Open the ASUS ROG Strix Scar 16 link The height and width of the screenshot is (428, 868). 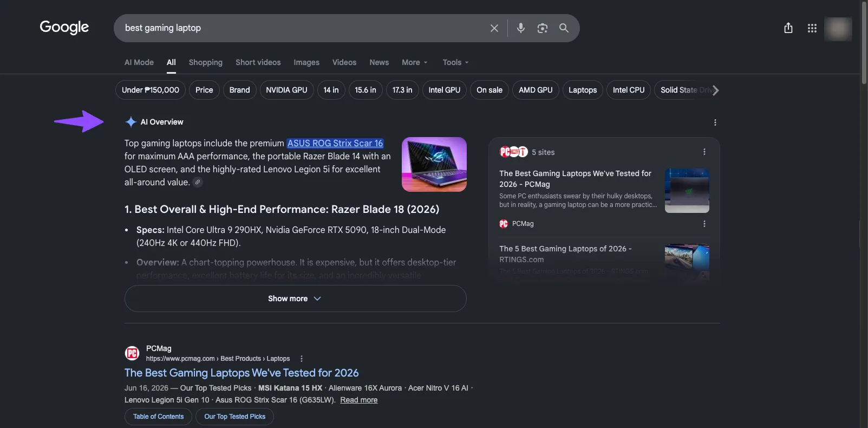click(335, 143)
